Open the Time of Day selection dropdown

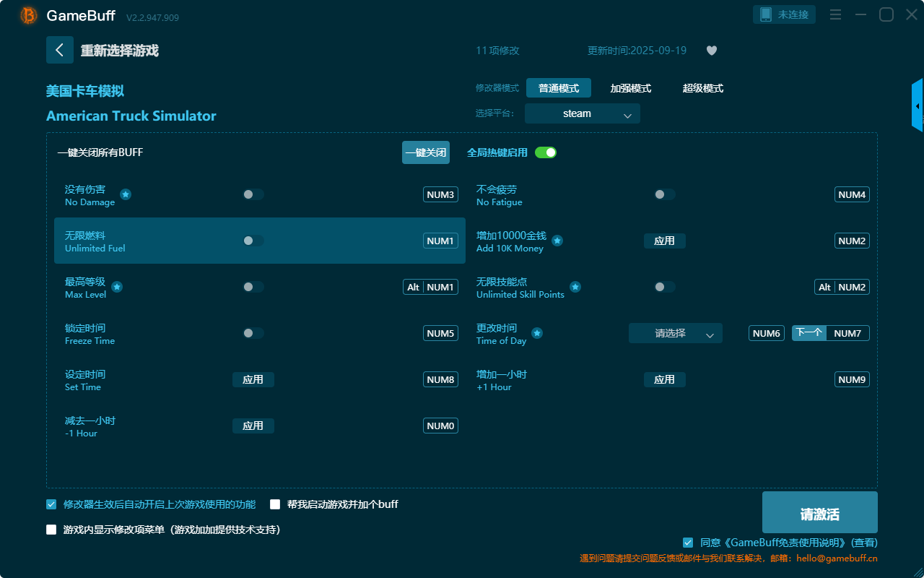click(676, 333)
